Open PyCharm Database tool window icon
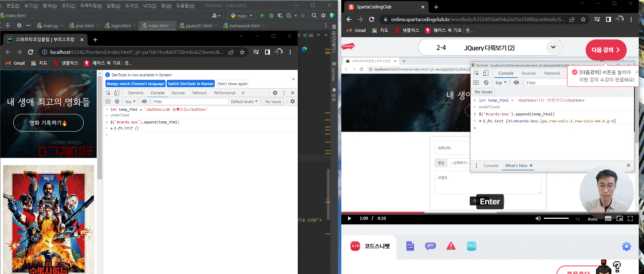The width and height of the screenshot is (644, 274). (x=334, y=27)
